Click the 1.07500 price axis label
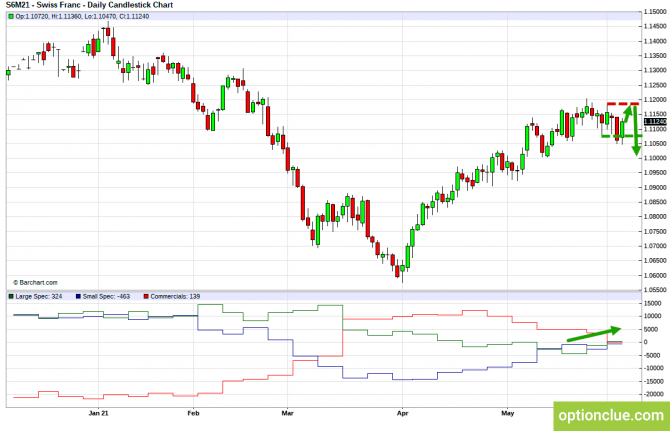670x431 pixels. (x=655, y=232)
